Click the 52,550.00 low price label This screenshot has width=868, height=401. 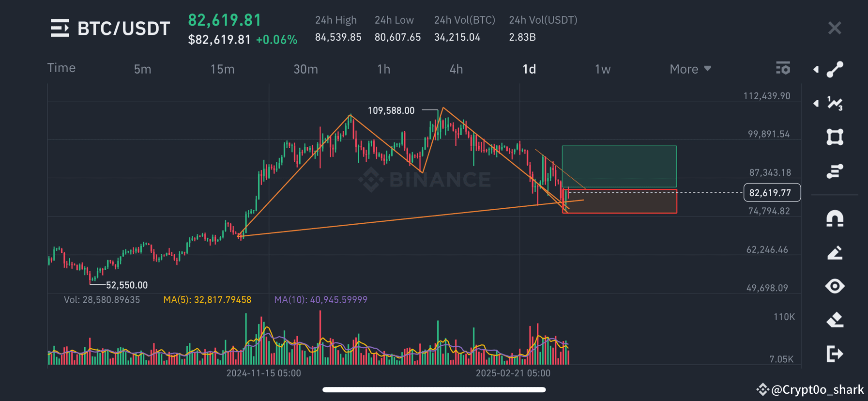[127, 285]
